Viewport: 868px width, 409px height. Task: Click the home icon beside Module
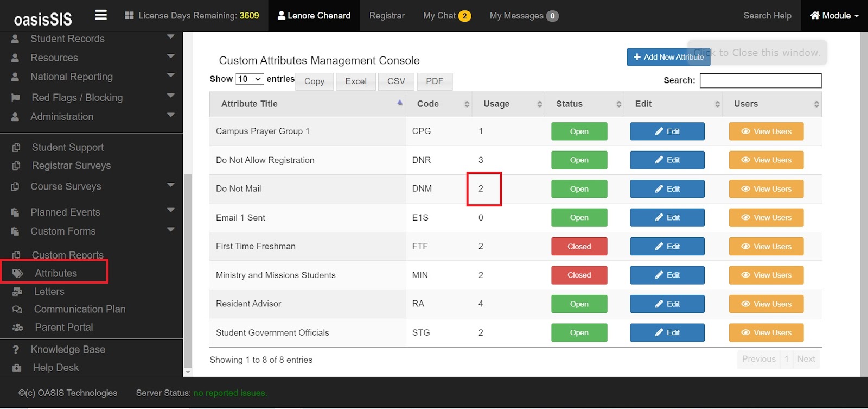pyautogui.click(x=815, y=16)
